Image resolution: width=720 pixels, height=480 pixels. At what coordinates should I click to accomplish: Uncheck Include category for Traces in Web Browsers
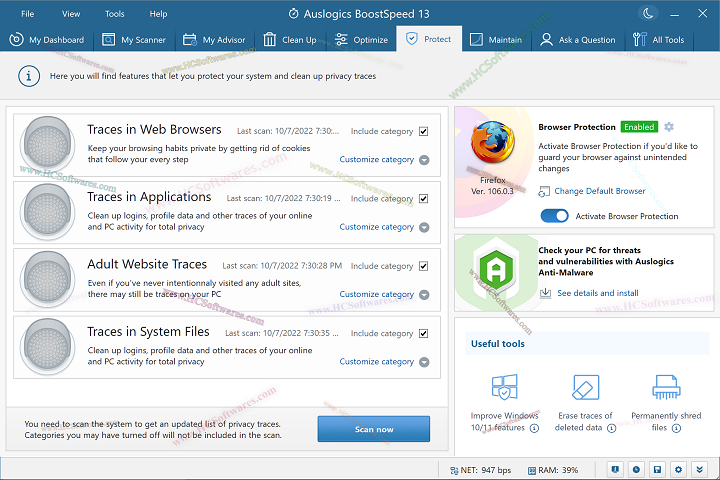pos(424,131)
